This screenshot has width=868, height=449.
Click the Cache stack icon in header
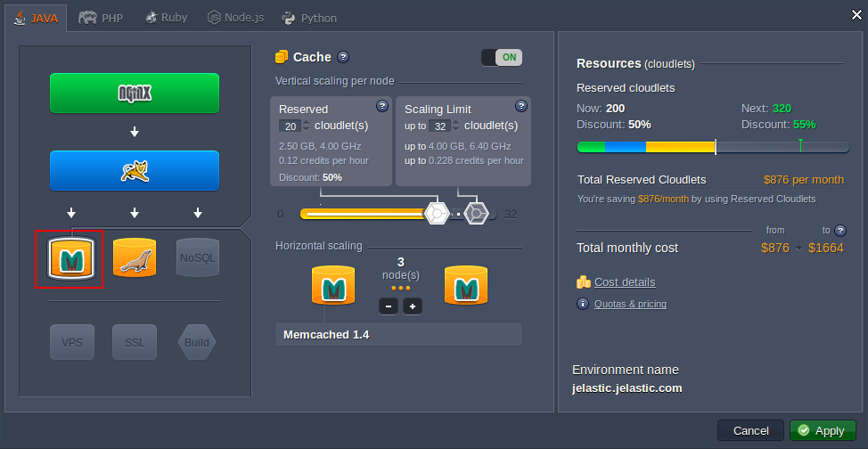click(282, 57)
